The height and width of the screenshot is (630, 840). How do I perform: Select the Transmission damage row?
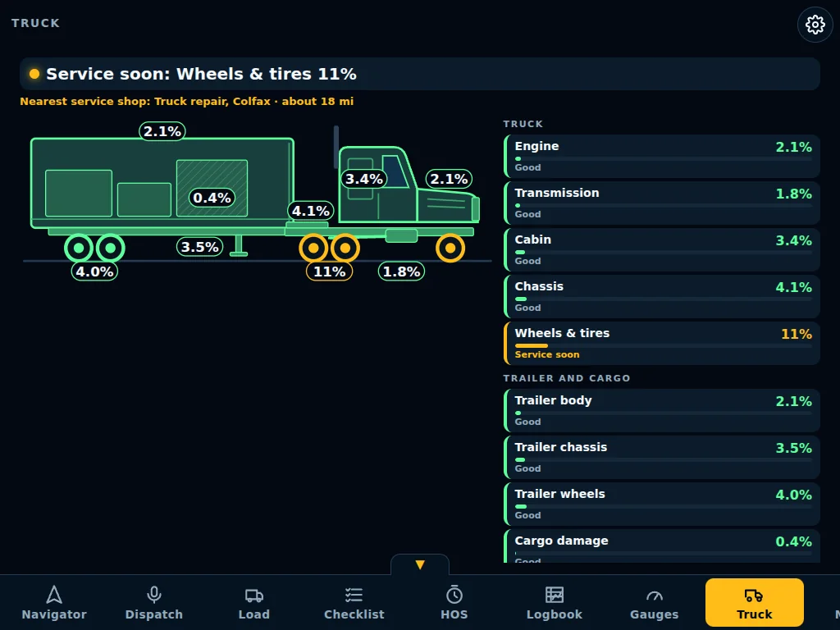662,203
